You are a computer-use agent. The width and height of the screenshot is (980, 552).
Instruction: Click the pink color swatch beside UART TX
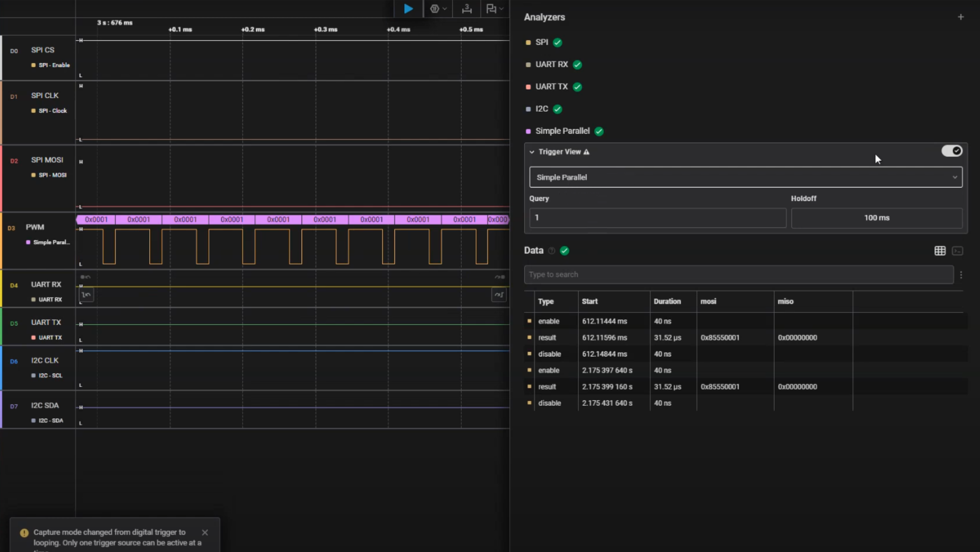tap(527, 87)
